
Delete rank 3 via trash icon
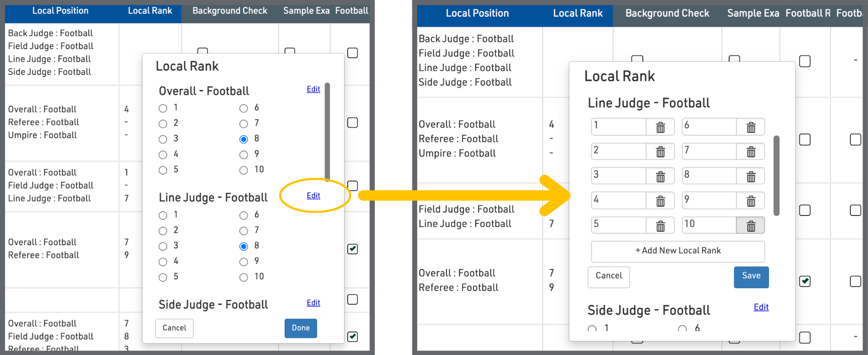pos(660,177)
